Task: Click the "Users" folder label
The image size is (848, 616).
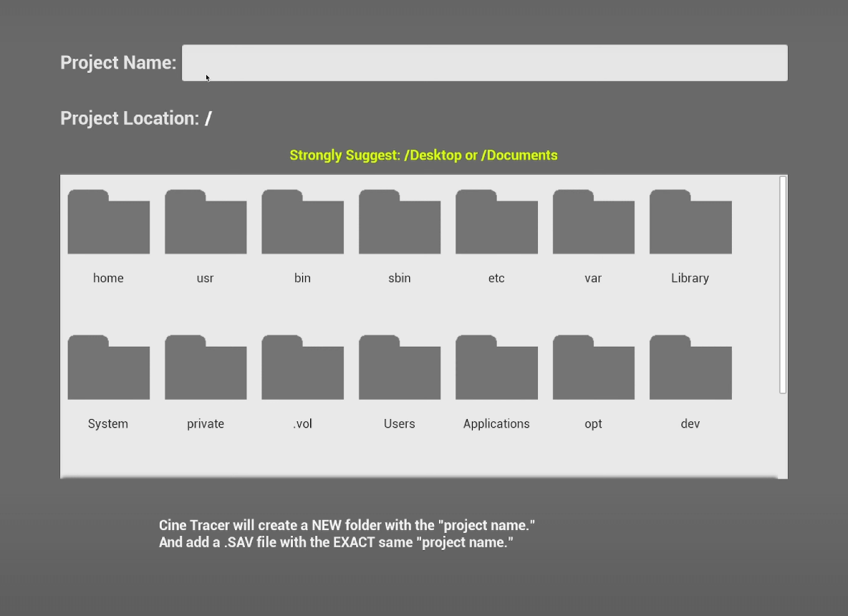Action: tap(400, 423)
